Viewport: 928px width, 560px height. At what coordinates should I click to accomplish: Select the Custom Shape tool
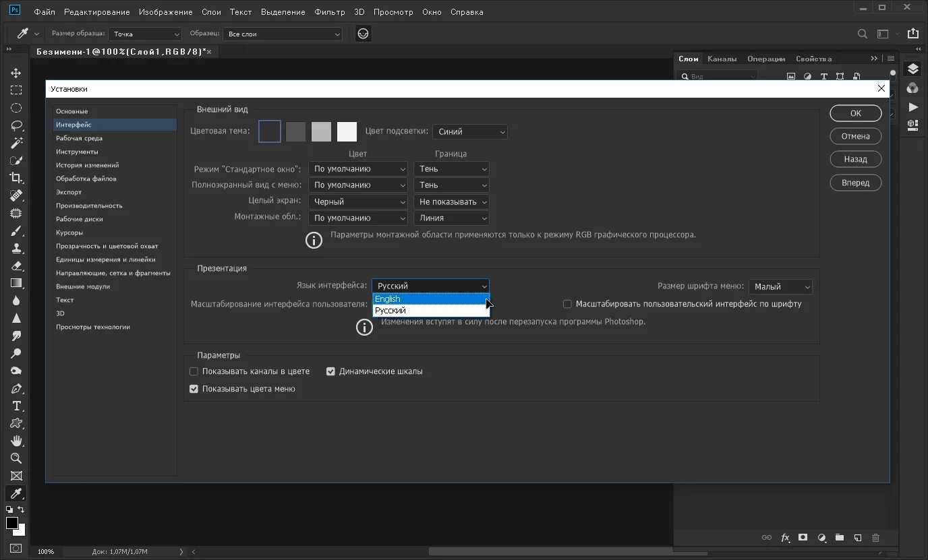pos(16,424)
